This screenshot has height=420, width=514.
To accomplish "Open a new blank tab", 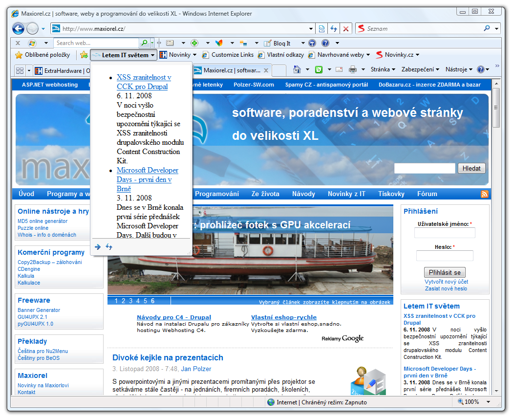I will 278,70.
